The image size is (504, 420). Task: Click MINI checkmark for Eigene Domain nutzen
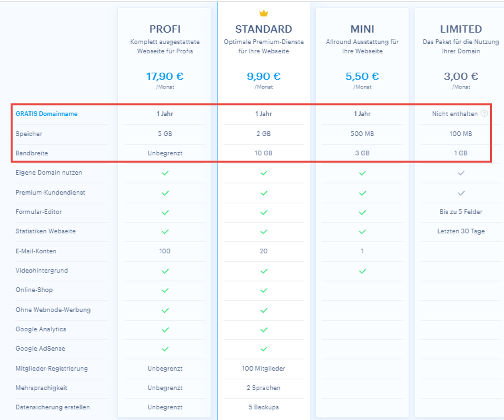coord(362,173)
